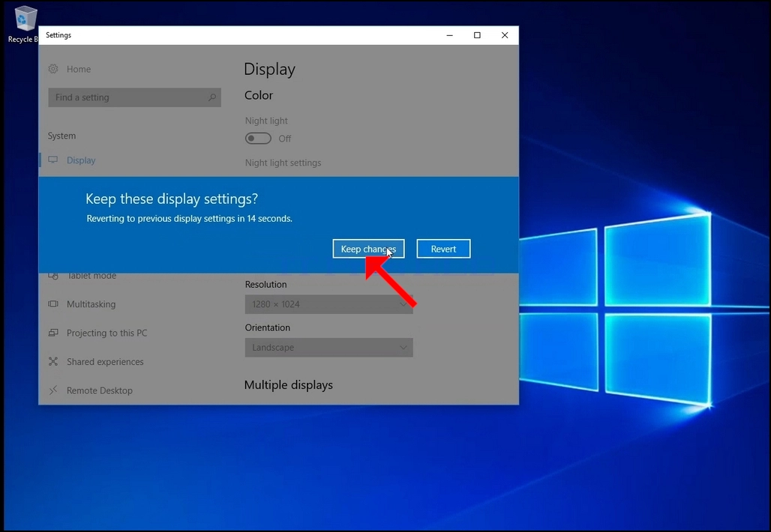Confirm with the Keep changes button
This screenshot has height=532, width=771.
pyautogui.click(x=368, y=249)
